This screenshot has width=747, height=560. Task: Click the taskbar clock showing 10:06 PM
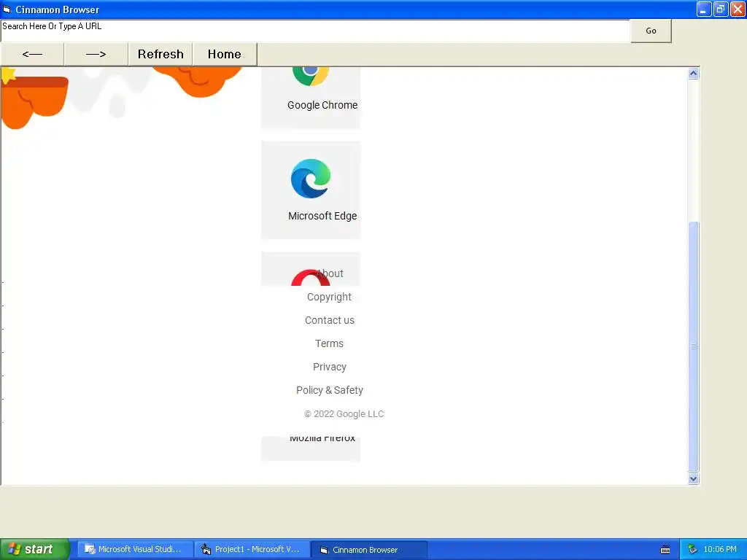pyautogui.click(x=720, y=549)
